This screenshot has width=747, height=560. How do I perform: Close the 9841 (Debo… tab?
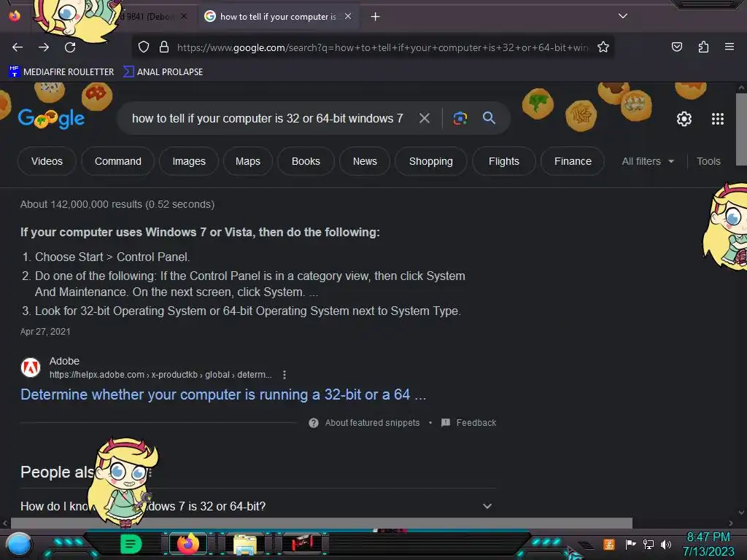[183, 17]
